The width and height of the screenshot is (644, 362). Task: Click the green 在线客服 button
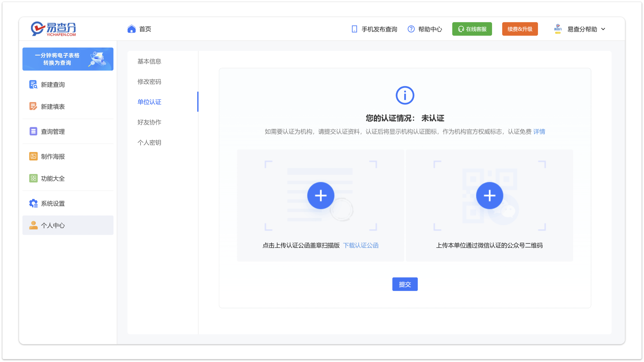472,29
